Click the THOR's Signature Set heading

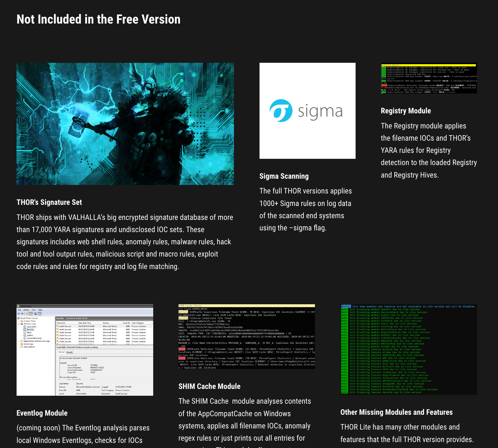click(x=49, y=202)
